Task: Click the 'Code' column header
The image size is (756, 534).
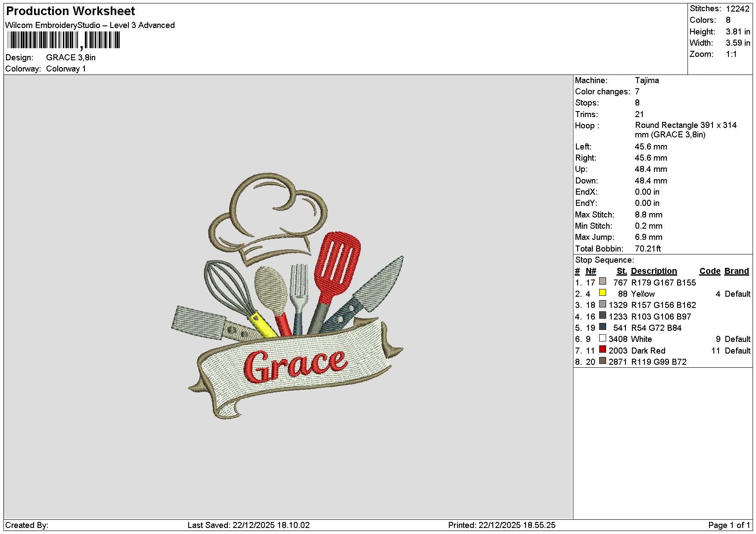Action: click(x=710, y=271)
